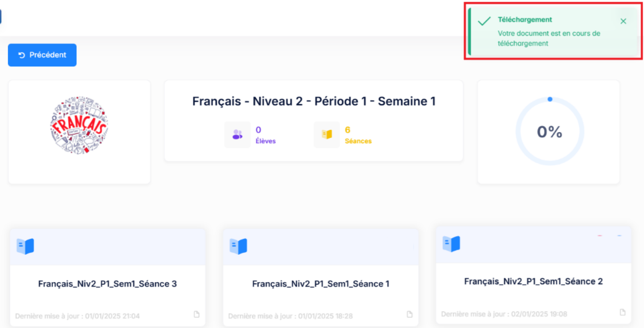Click the purple Élèves people icon
Viewport: 644px width, 328px height.
[x=237, y=135]
